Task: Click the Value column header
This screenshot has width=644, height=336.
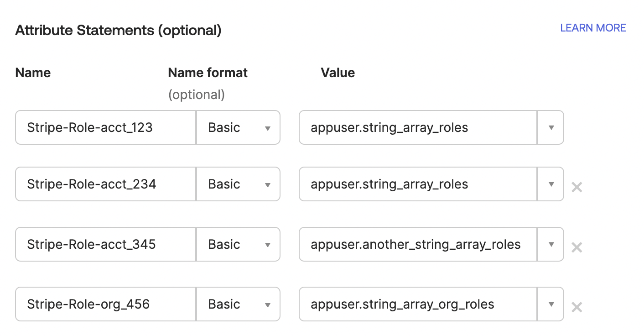Action: click(x=338, y=73)
